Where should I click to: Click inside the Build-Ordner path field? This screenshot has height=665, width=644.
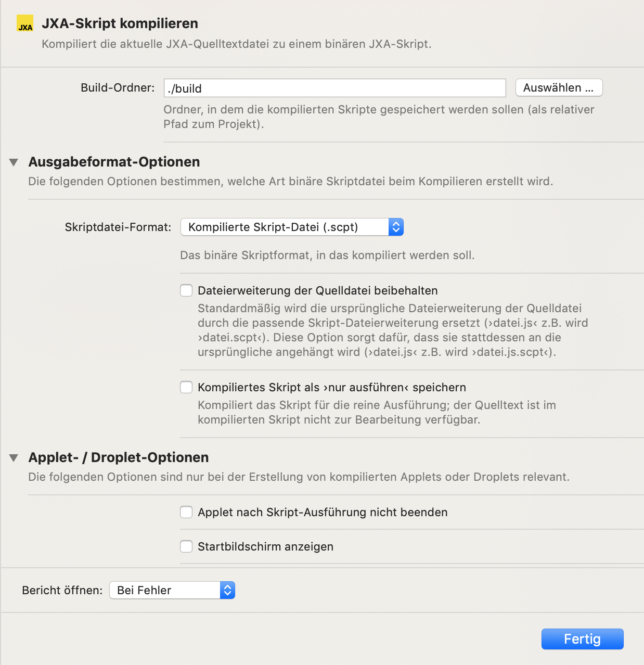click(334, 88)
